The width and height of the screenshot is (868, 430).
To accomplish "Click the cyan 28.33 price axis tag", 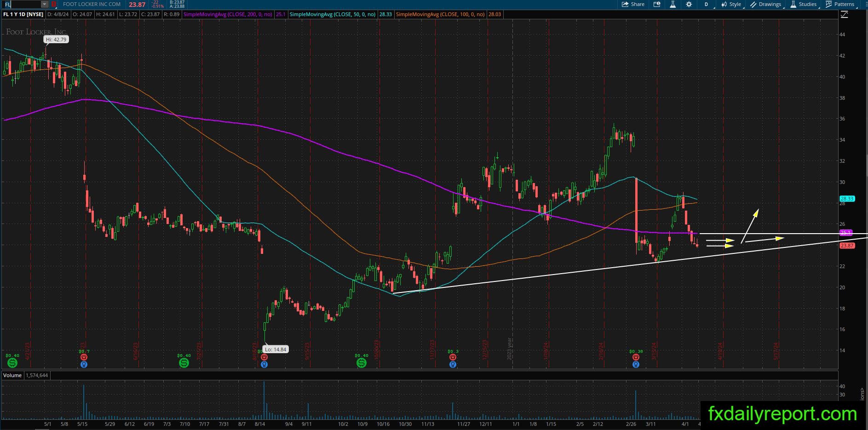I will [847, 199].
